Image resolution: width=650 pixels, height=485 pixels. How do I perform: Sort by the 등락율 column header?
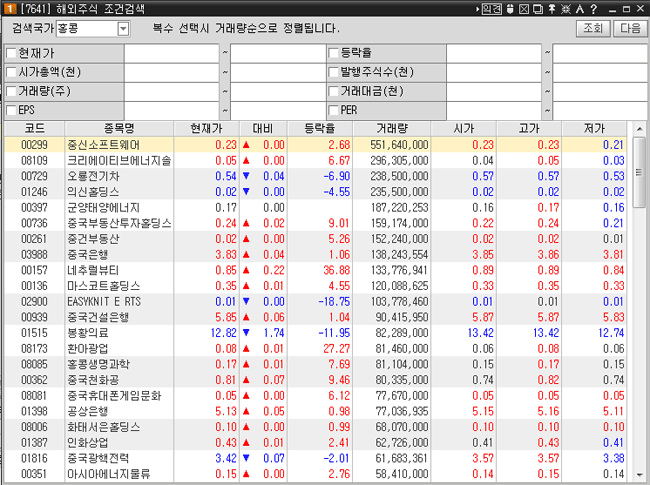pyautogui.click(x=320, y=129)
